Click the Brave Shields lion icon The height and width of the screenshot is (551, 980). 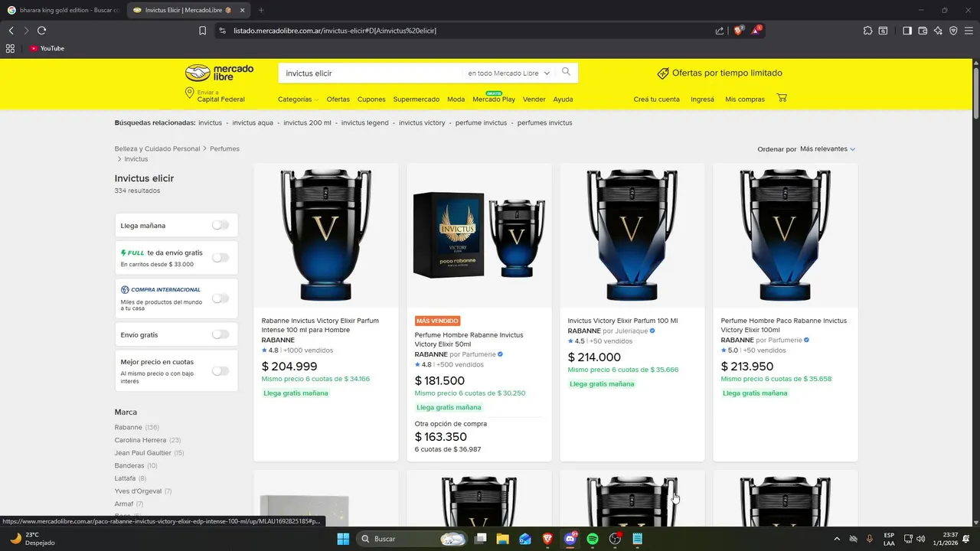pos(738,31)
